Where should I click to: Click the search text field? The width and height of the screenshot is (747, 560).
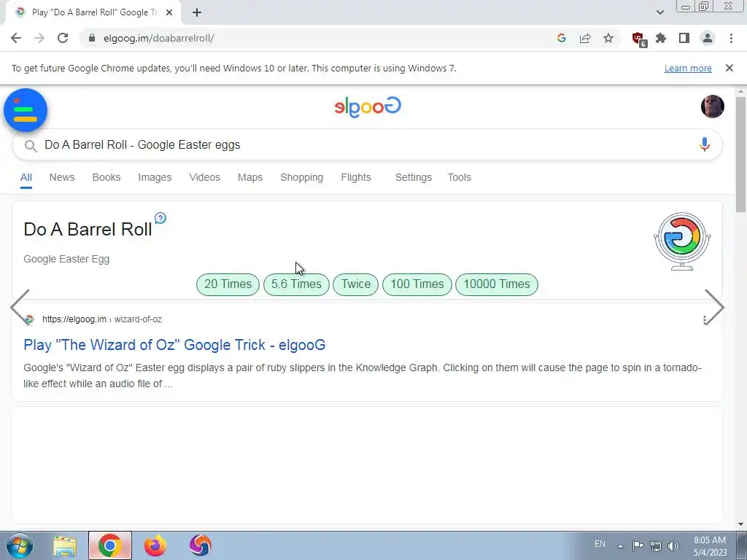(x=367, y=145)
